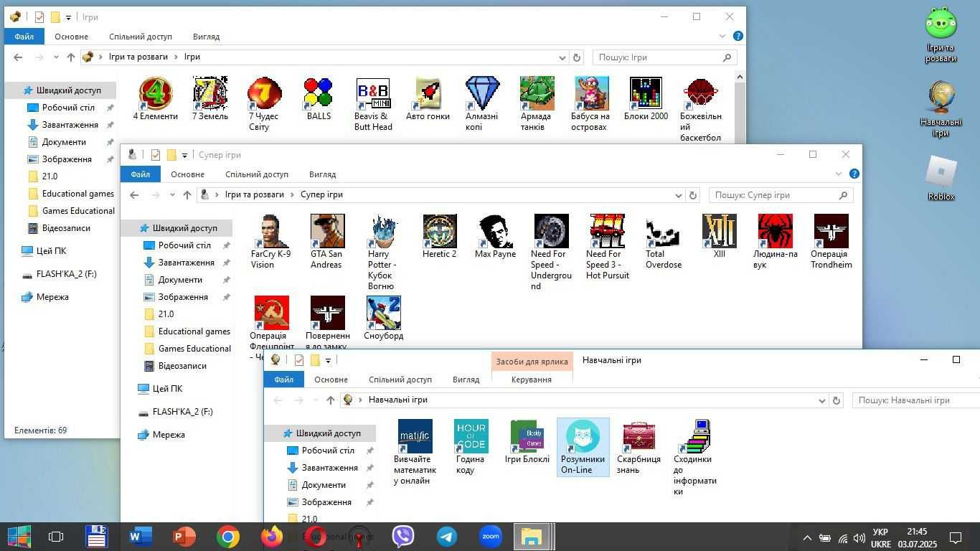Open Основне tab in Супер ігри window
This screenshot has width=980, height=551.
[187, 174]
